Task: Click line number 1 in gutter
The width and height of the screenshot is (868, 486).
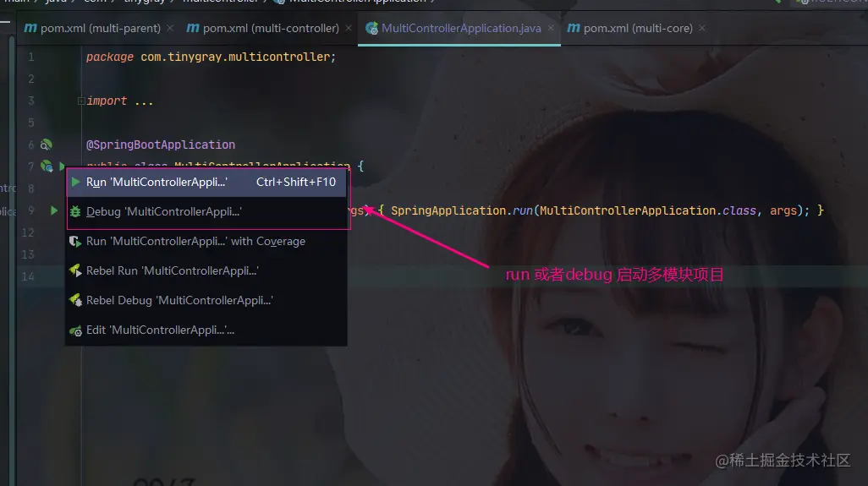Action: click(31, 57)
